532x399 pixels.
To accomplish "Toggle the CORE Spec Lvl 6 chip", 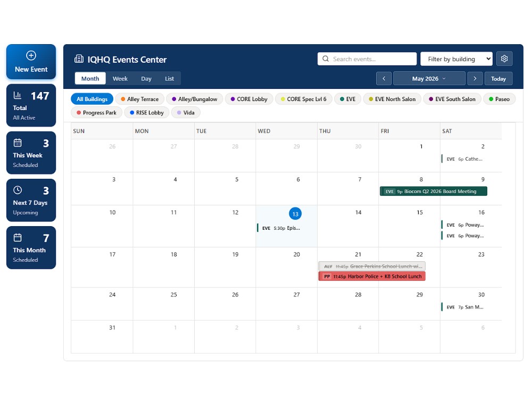I will (304, 99).
